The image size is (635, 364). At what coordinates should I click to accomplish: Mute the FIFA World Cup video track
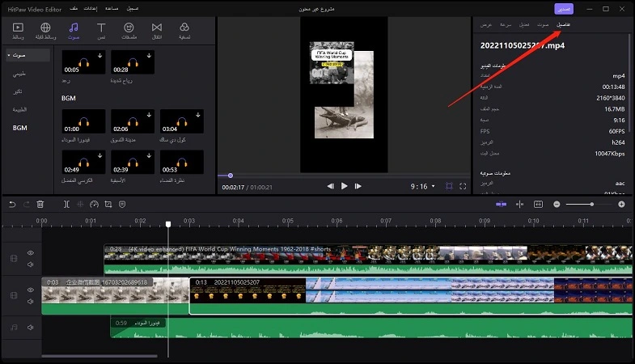[x=31, y=265]
